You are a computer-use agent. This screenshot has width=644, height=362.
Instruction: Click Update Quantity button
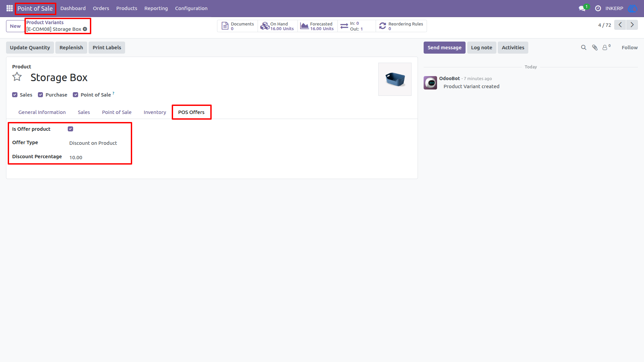click(30, 48)
